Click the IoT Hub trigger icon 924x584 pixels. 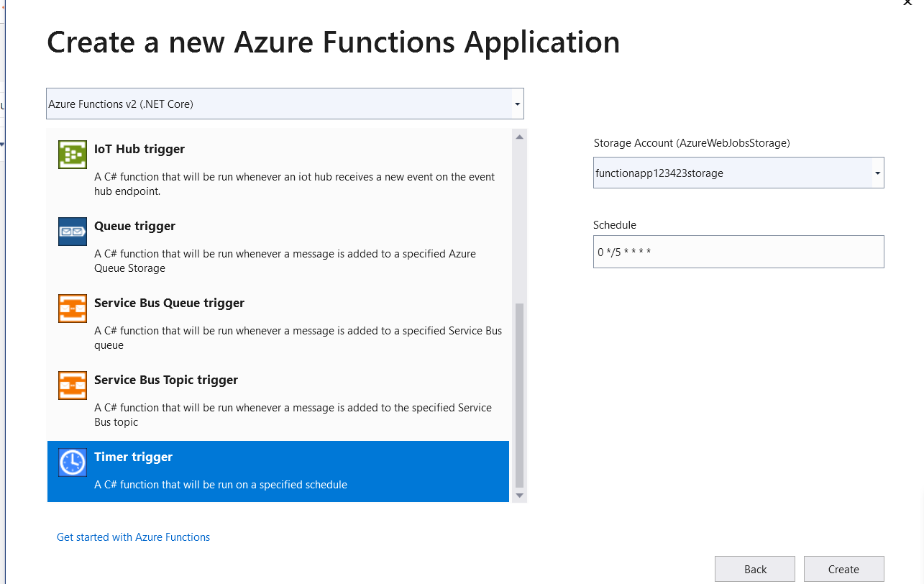[72, 154]
